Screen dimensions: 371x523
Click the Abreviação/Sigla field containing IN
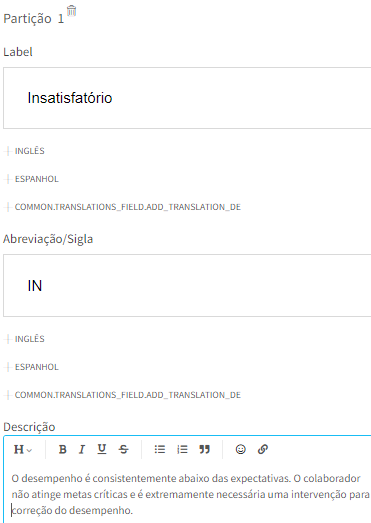click(187, 286)
